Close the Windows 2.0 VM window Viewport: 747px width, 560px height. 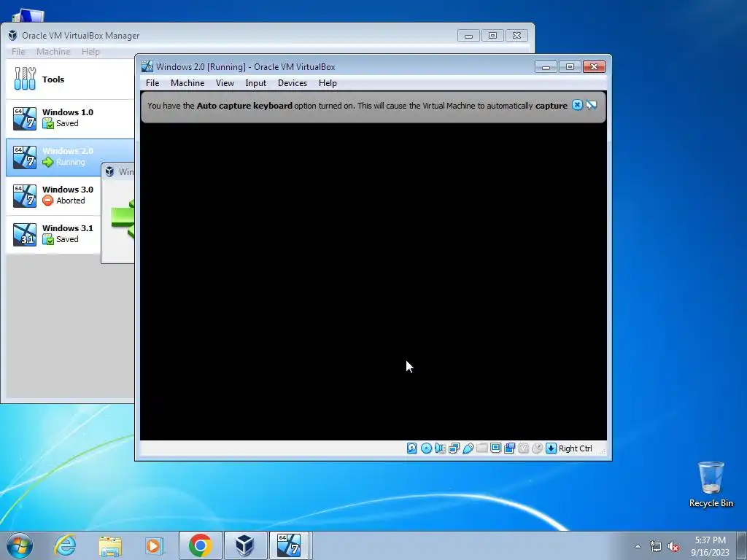[594, 66]
